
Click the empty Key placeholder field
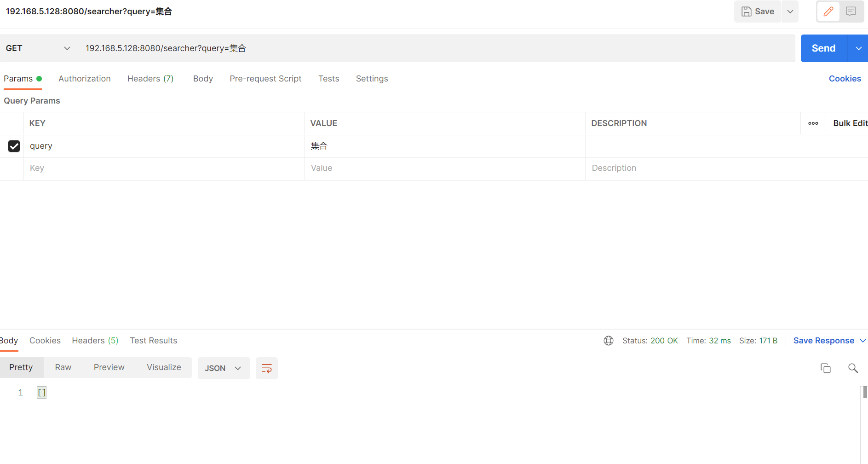tap(164, 168)
